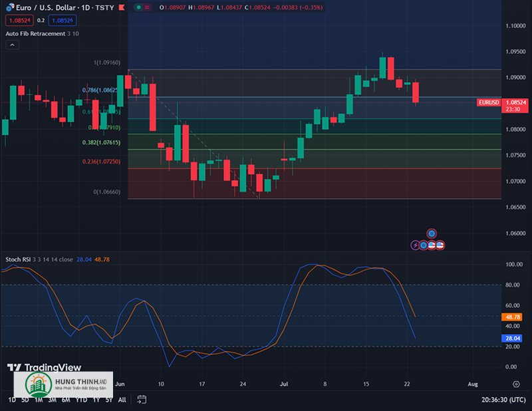The height and width of the screenshot is (411, 532).
Task: Collapse the Auto Fib Retracement legend panel
Action: pyautogui.click(x=11, y=44)
